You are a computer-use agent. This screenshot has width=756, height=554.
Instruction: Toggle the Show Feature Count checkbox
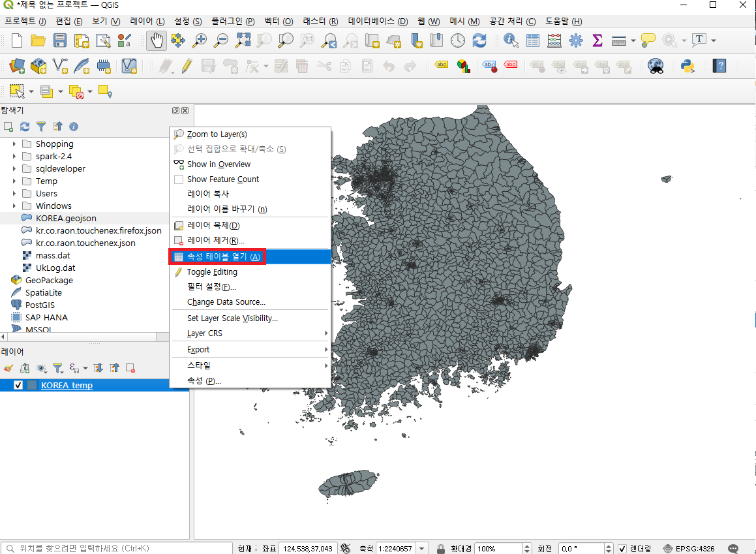(179, 179)
